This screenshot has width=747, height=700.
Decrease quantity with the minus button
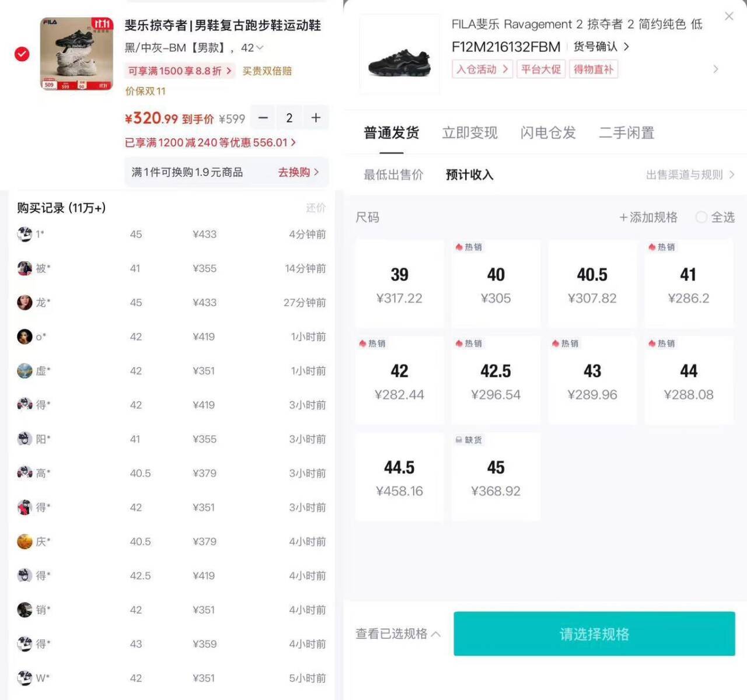click(263, 118)
